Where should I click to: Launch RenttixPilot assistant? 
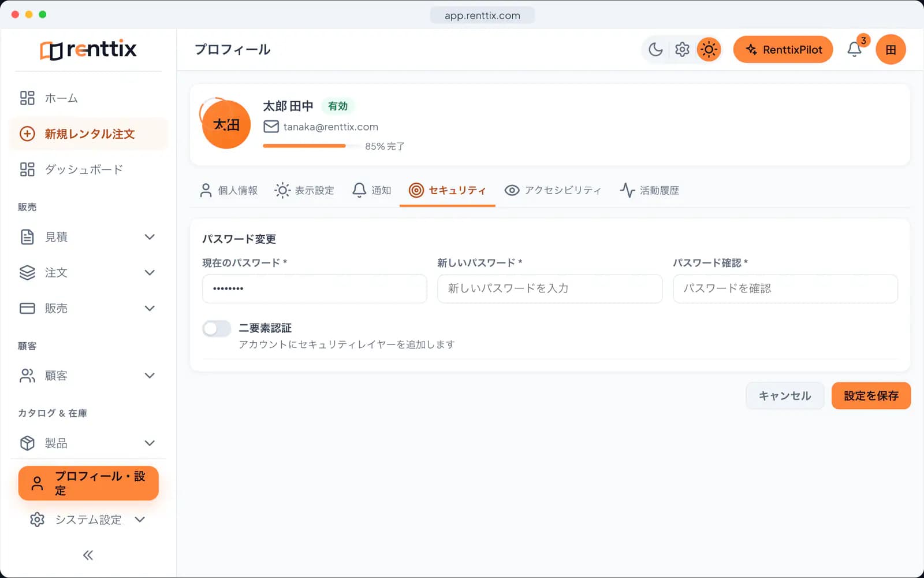click(783, 50)
